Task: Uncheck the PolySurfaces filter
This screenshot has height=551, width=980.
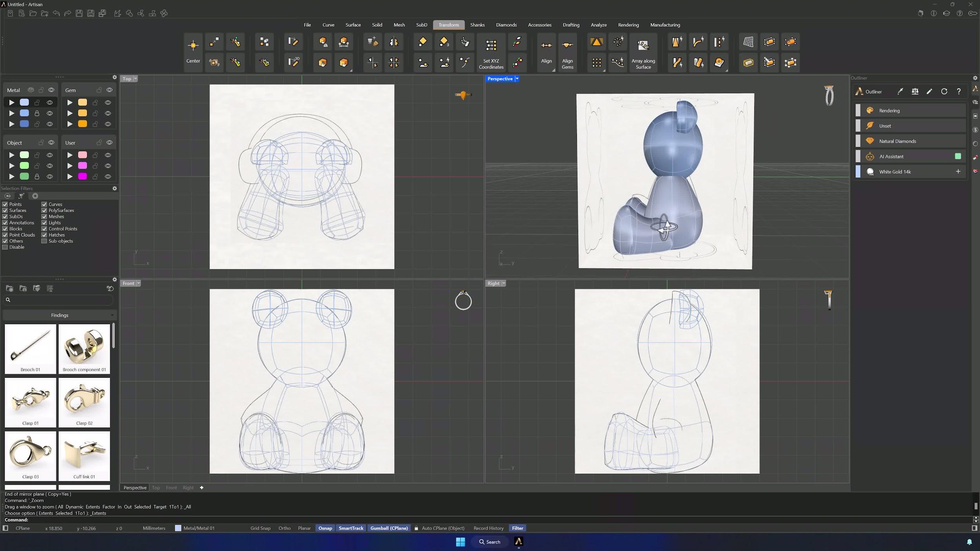Action: click(x=44, y=210)
